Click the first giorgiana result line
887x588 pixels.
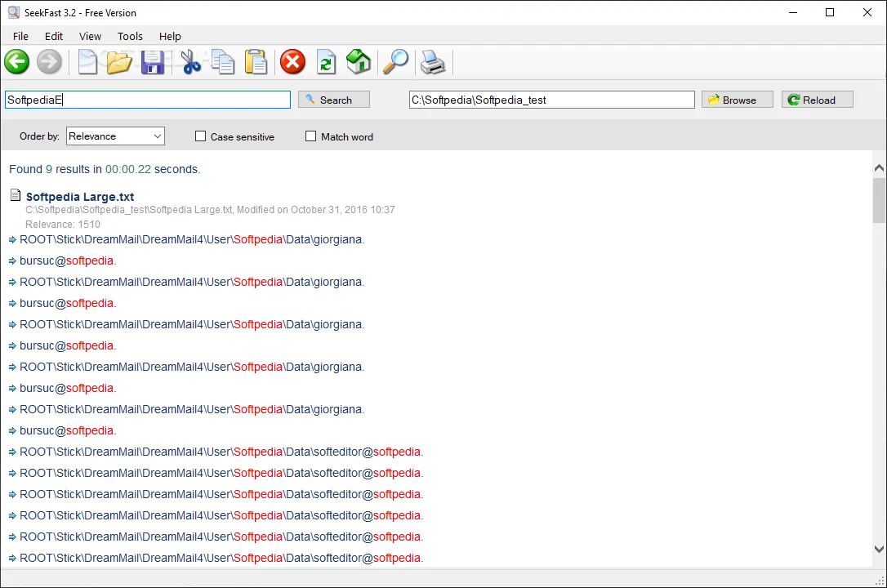(187, 239)
